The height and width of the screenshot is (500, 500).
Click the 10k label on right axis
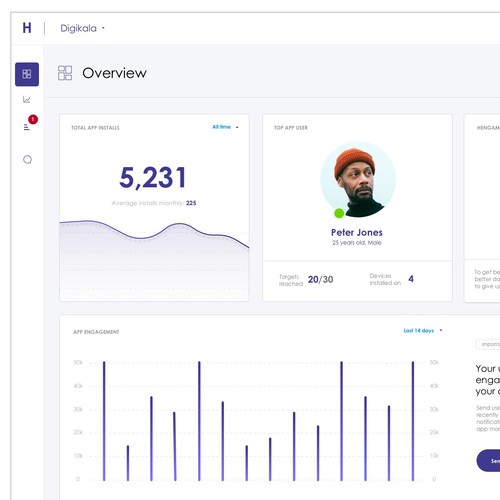(x=434, y=456)
